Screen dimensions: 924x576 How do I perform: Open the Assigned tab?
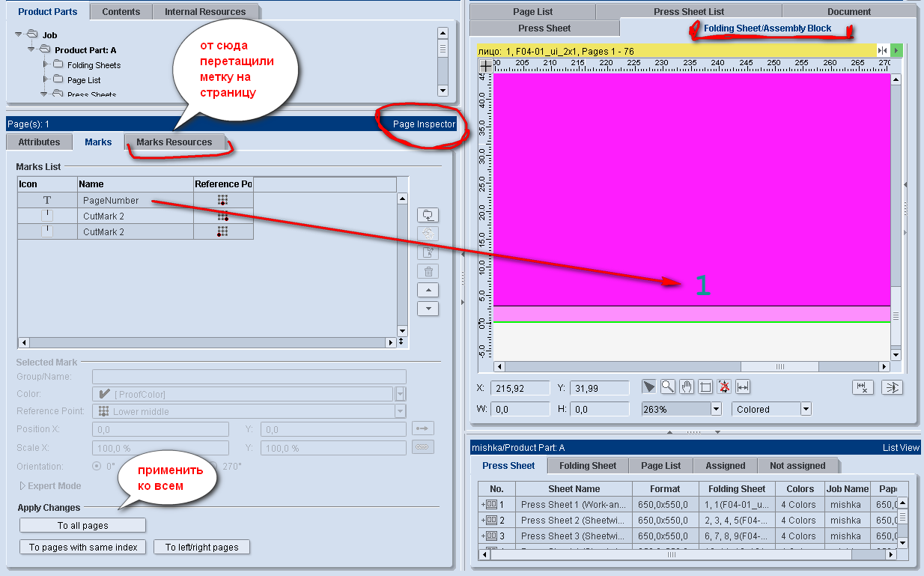coord(726,465)
